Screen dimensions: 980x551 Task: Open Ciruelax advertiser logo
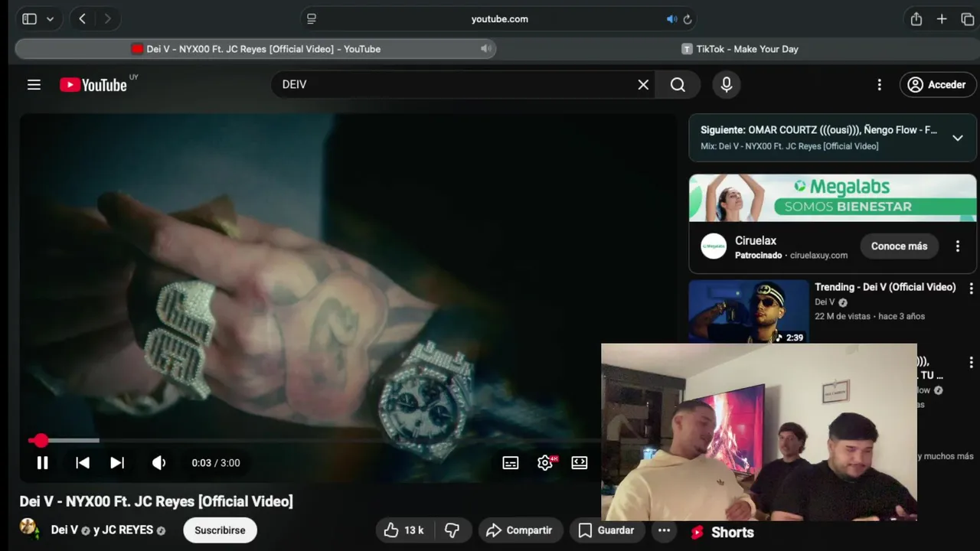[714, 246]
